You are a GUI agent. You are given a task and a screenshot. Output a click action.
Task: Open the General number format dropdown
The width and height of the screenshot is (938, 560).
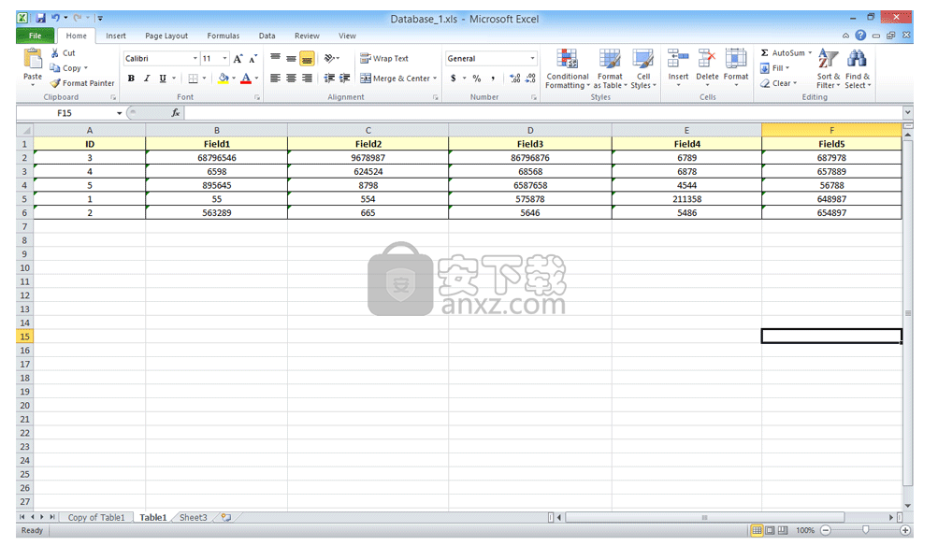click(x=532, y=58)
